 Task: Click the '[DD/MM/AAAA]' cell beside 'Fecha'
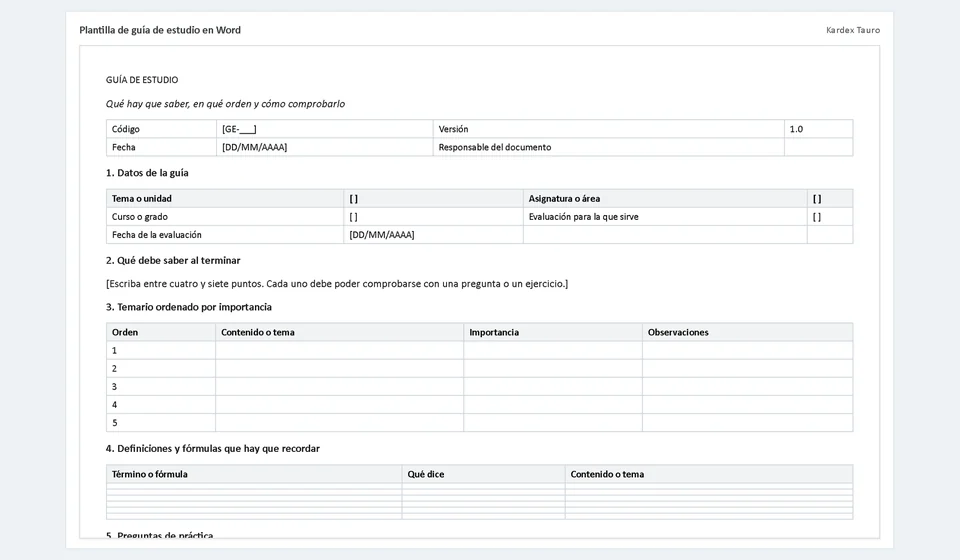click(324, 147)
